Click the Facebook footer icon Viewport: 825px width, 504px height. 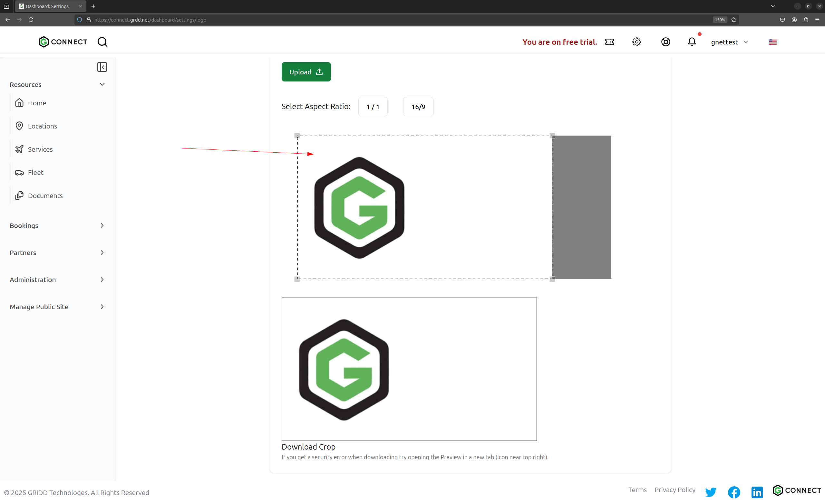coord(733,492)
